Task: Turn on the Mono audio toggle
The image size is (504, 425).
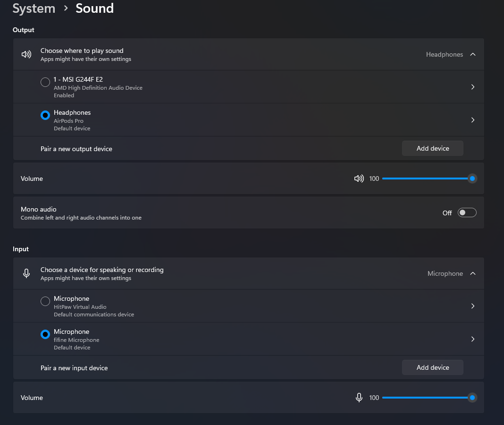Action: coord(467,212)
